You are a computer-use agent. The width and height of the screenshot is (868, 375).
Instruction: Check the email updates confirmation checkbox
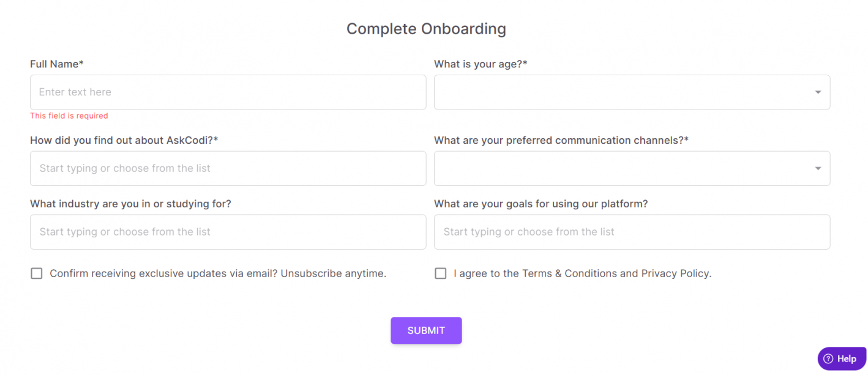coord(37,273)
